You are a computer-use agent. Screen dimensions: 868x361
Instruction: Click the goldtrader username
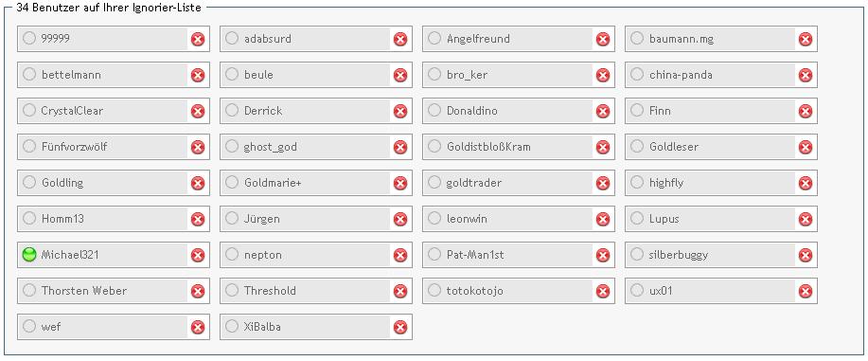474,183
